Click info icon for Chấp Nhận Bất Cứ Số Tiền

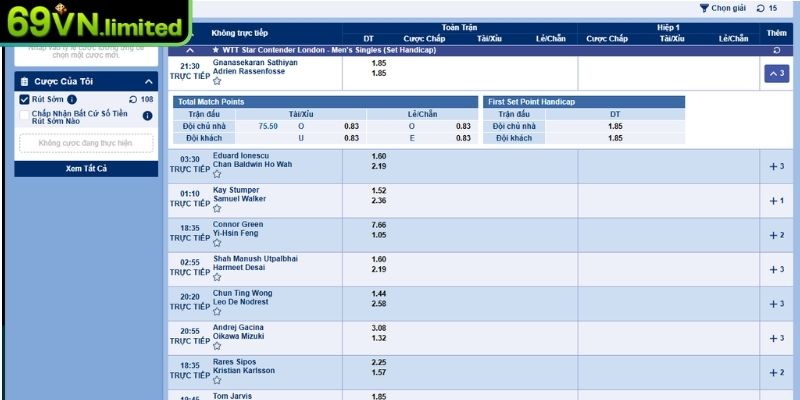(147, 115)
